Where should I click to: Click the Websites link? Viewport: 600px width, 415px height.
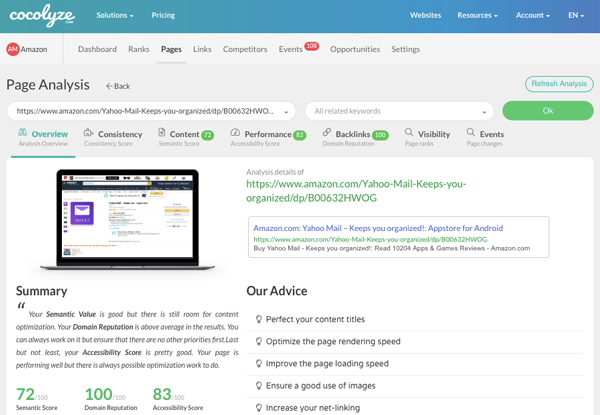[x=425, y=15]
